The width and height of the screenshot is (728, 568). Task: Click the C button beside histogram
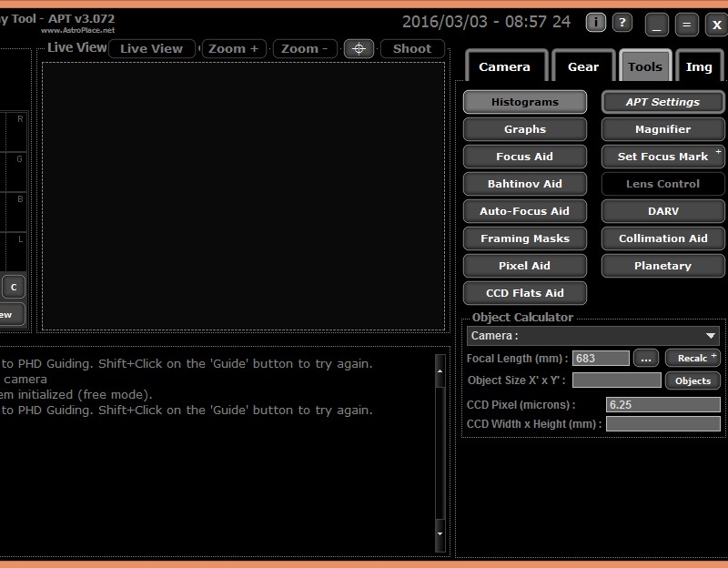[14, 287]
